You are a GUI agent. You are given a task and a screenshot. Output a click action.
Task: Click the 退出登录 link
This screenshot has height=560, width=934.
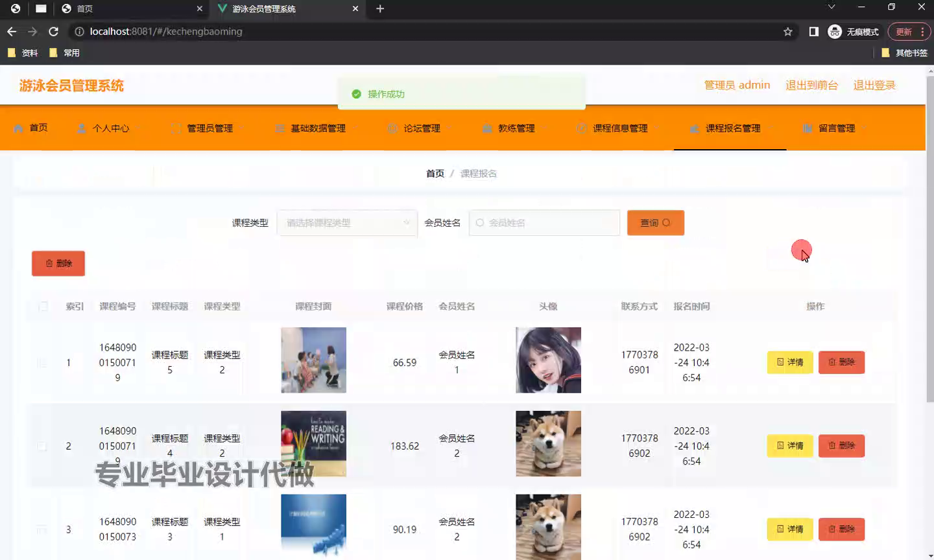874,85
